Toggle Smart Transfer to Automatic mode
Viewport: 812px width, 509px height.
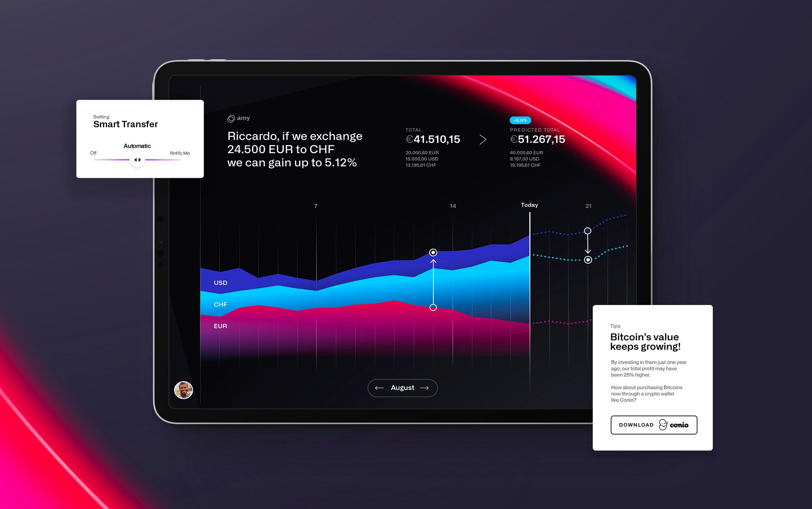click(x=137, y=159)
